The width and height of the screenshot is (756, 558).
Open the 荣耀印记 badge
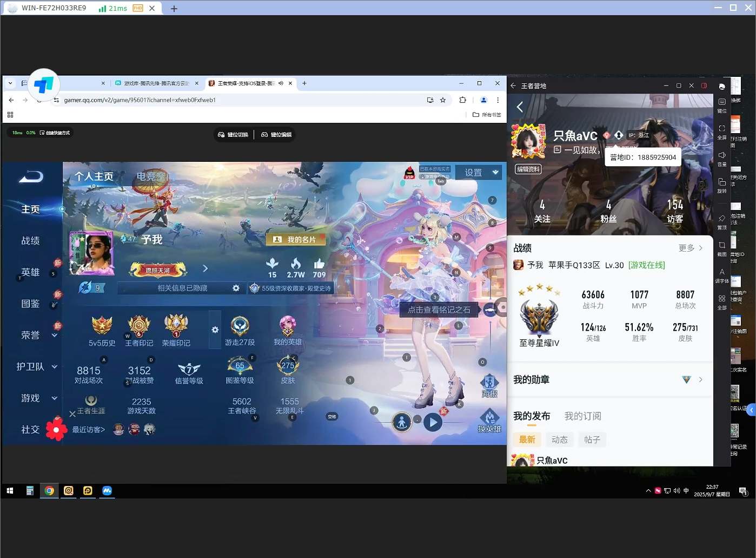tap(176, 331)
